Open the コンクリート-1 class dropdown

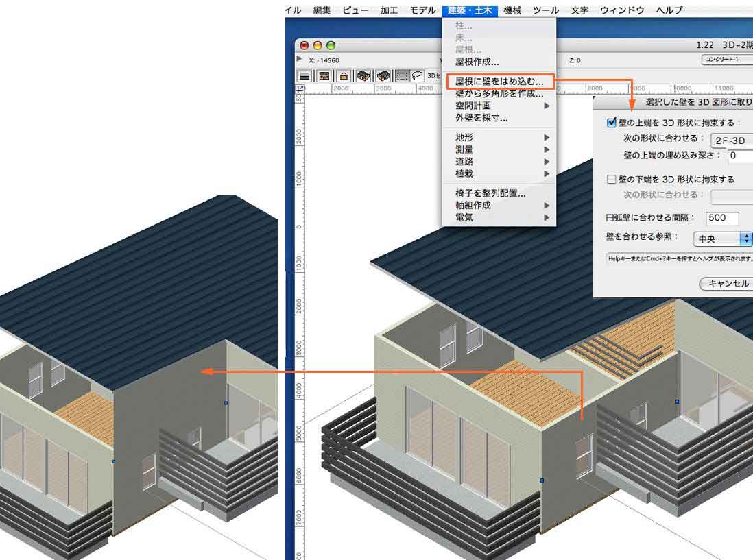coord(727,60)
